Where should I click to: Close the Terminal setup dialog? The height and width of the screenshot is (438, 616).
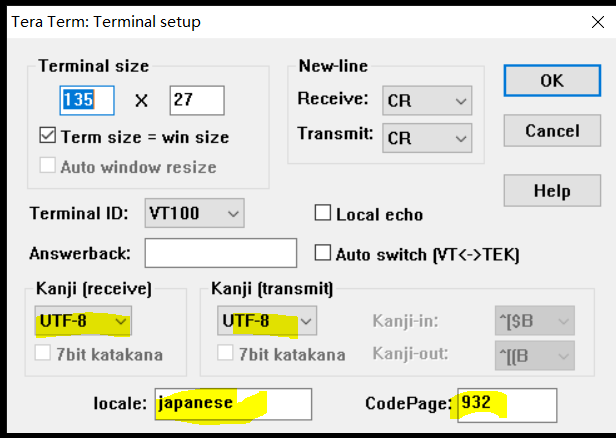point(598,22)
